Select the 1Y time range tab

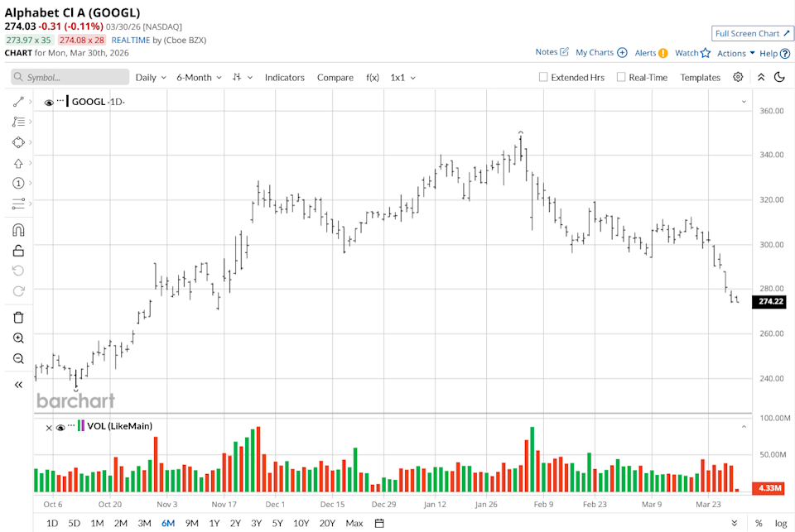(214, 523)
